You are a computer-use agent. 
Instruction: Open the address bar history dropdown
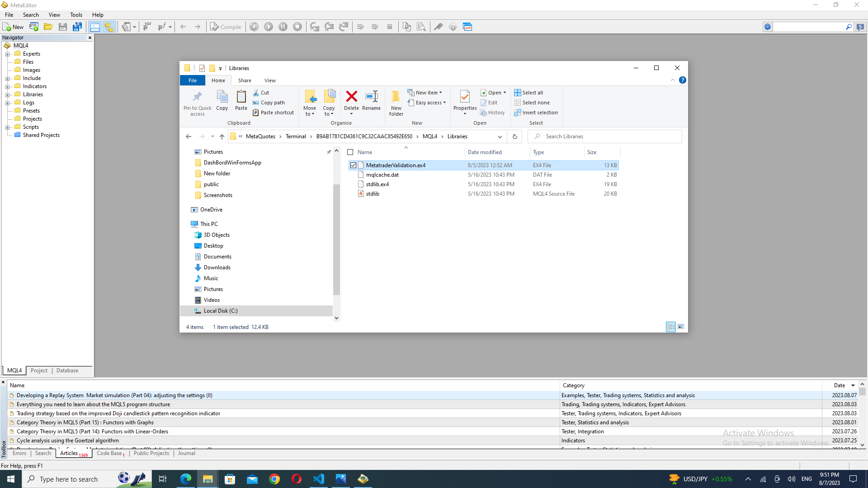[x=500, y=136]
